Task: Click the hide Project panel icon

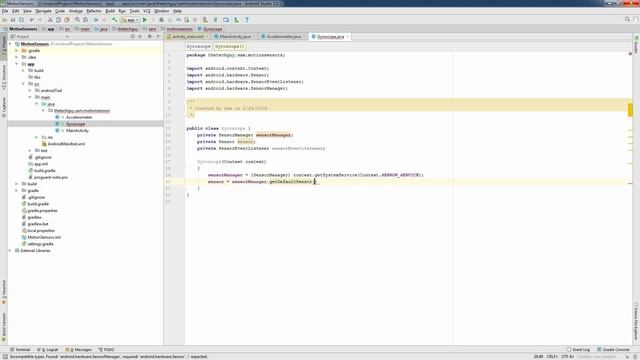Action: (x=158, y=37)
